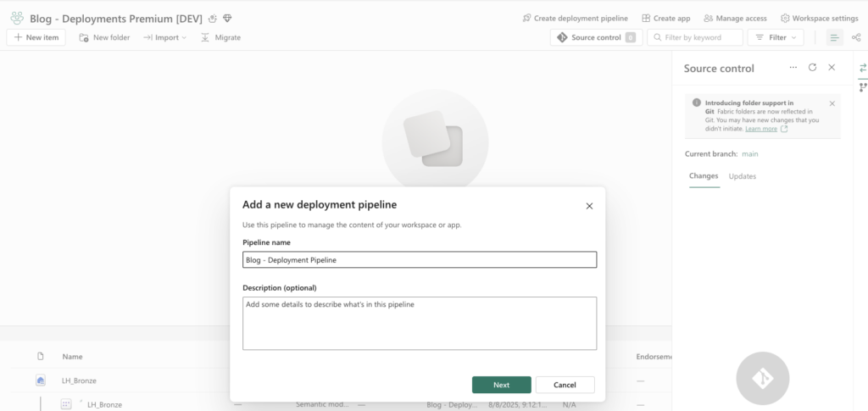Switch to list view icon
868x411 pixels.
[834, 37]
